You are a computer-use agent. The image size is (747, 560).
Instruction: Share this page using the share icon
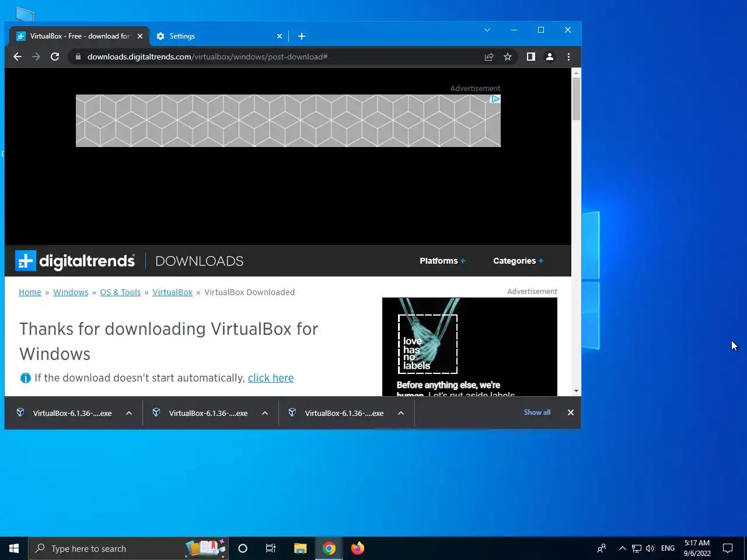pos(489,57)
